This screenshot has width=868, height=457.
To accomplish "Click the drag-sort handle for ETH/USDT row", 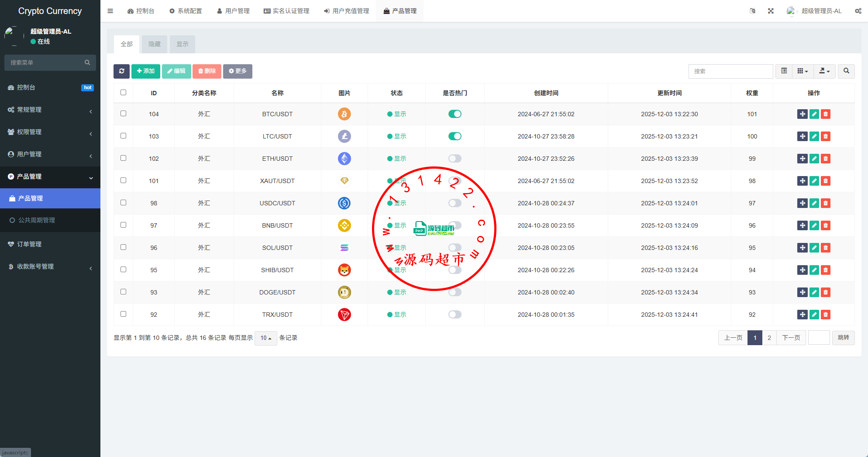I will click(x=802, y=159).
